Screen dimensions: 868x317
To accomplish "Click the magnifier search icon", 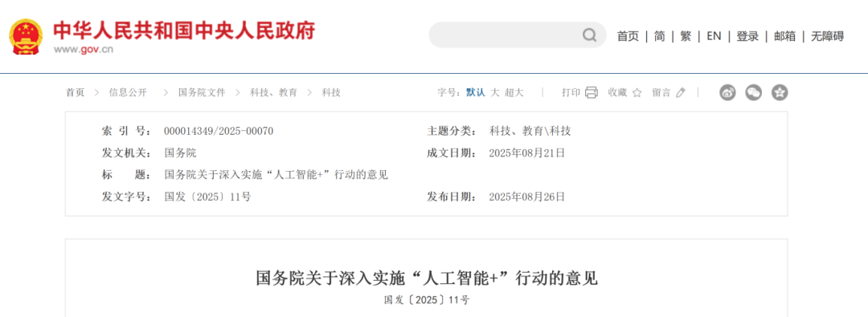I will (589, 35).
